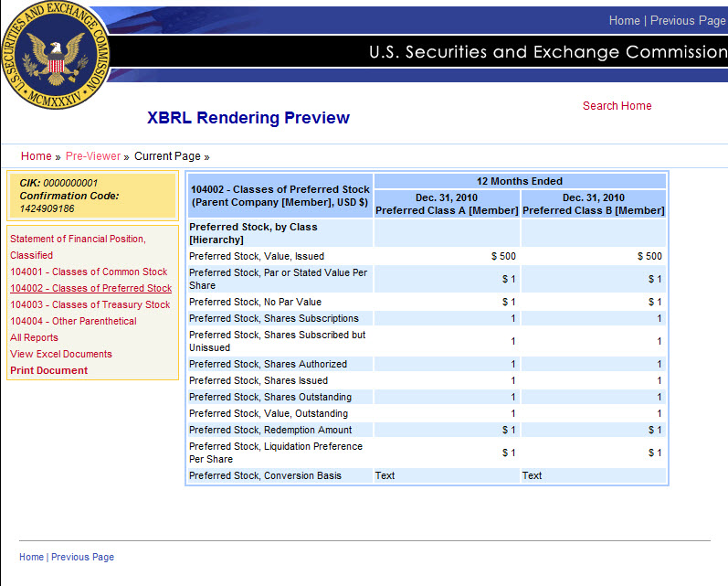Click Preferred Stock, Shares Issued label

258,380
